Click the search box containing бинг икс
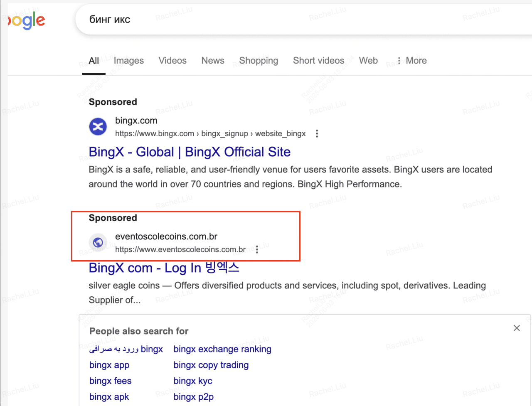532x406 pixels. [291, 20]
